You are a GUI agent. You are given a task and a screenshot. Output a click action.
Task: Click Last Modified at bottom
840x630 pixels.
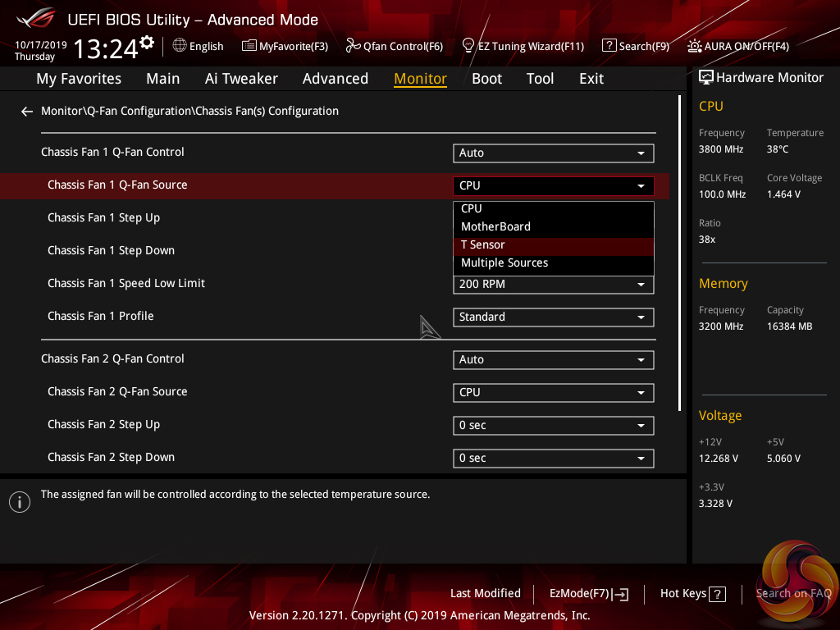(x=486, y=594)
